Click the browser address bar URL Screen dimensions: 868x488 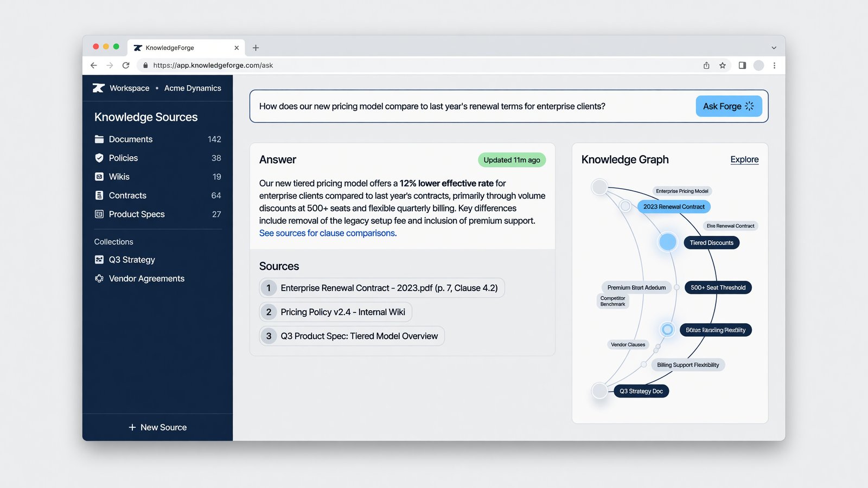point(213,65)
